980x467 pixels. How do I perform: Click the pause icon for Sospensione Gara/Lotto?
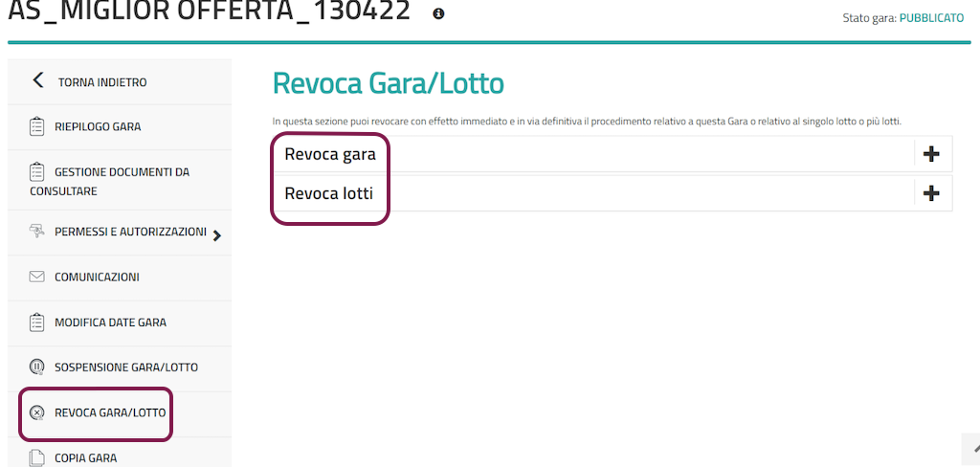coord(37,367)
